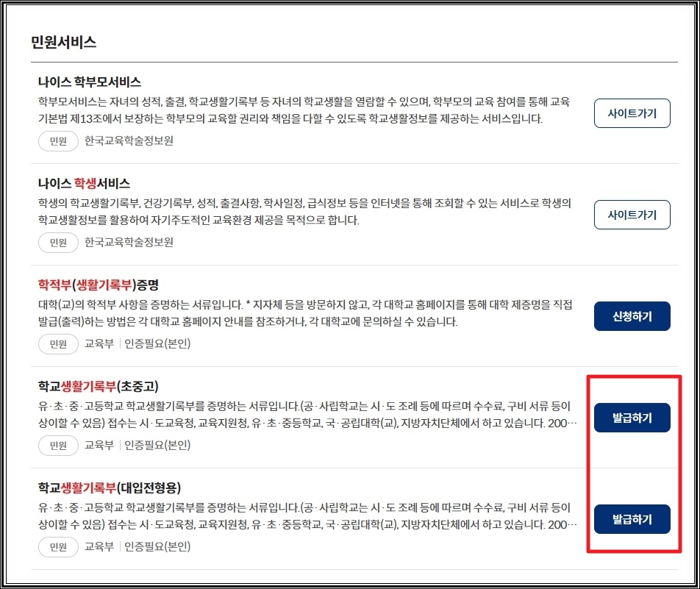Click description text of 나이스 학부모서비스
Screen dimensions: 700x589
[304, 110]
